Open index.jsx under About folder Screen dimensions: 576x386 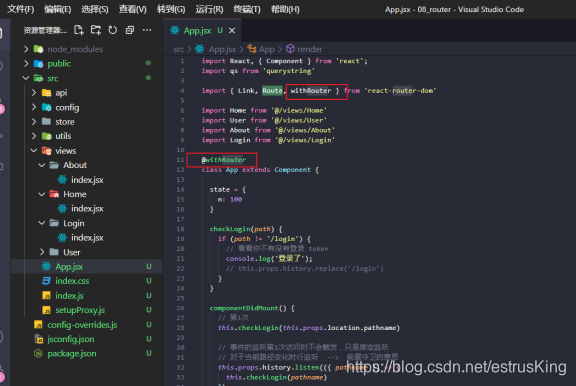87,180
